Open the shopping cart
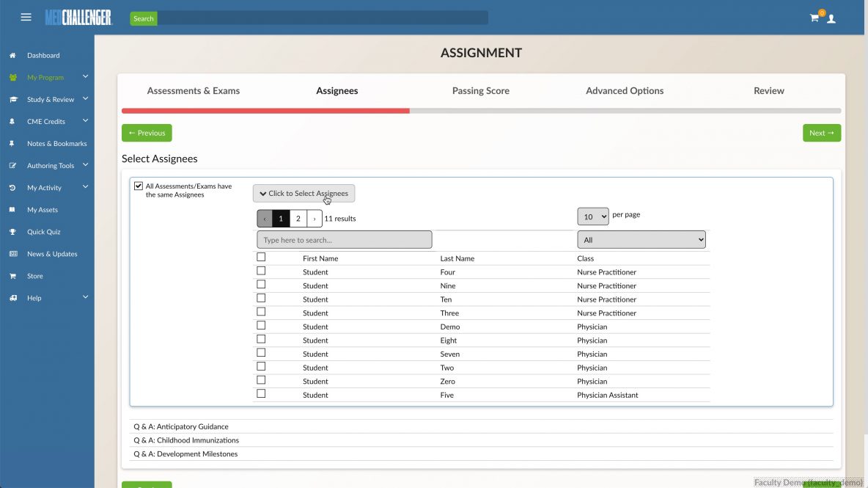 [x=814, y=18]
